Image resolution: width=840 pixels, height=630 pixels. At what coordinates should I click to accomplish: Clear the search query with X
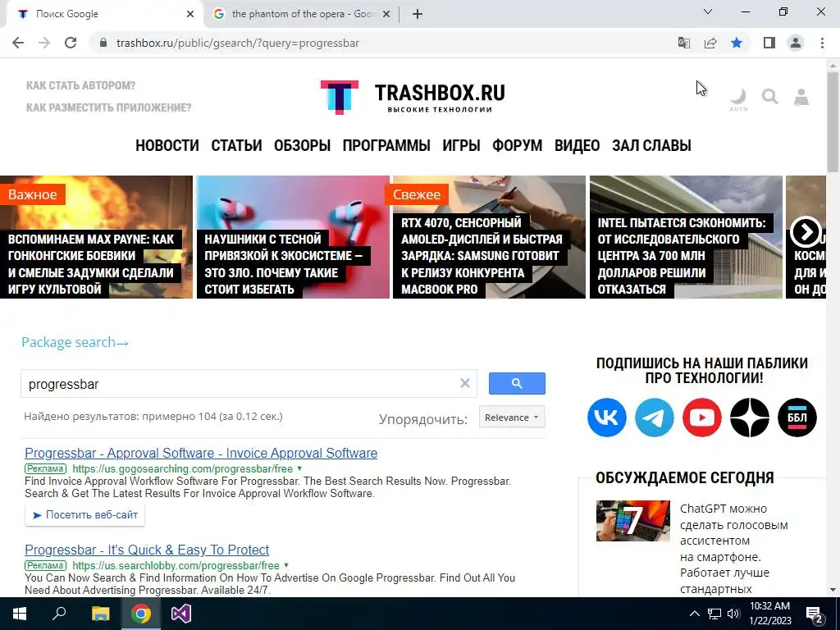(465, 383)
